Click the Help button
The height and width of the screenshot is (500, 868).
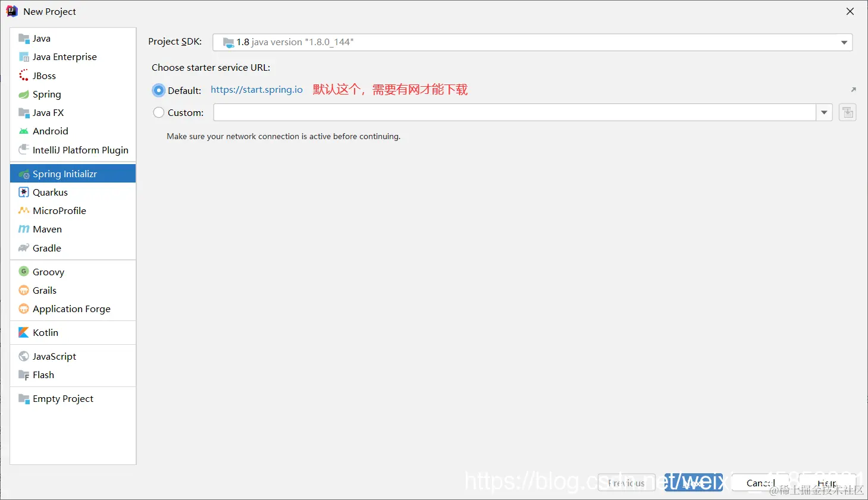(828, 483)
